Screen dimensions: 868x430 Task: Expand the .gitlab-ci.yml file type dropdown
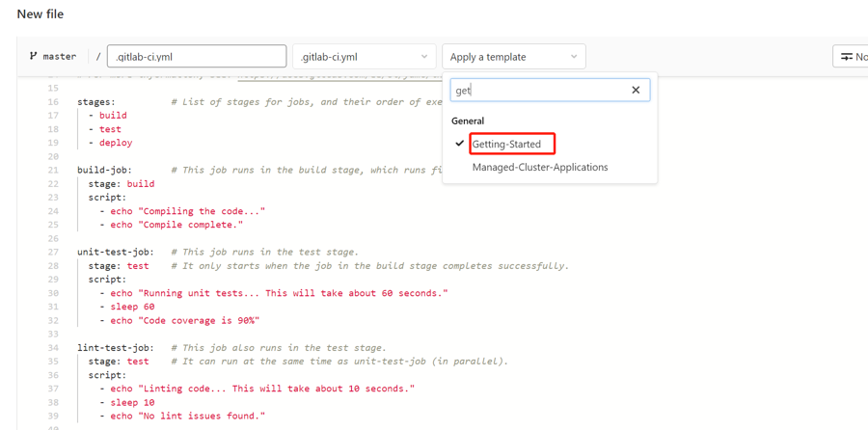point(364,57)
